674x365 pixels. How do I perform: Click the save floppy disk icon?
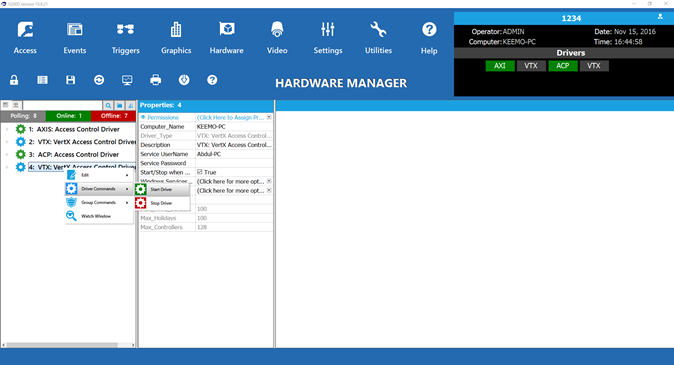[70, 80]
